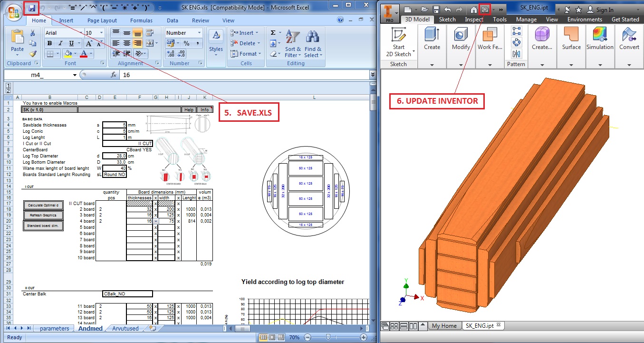Click the AutoSum sigma icon
Viewport: 644px width, 343px height.
tap(273, 33)
